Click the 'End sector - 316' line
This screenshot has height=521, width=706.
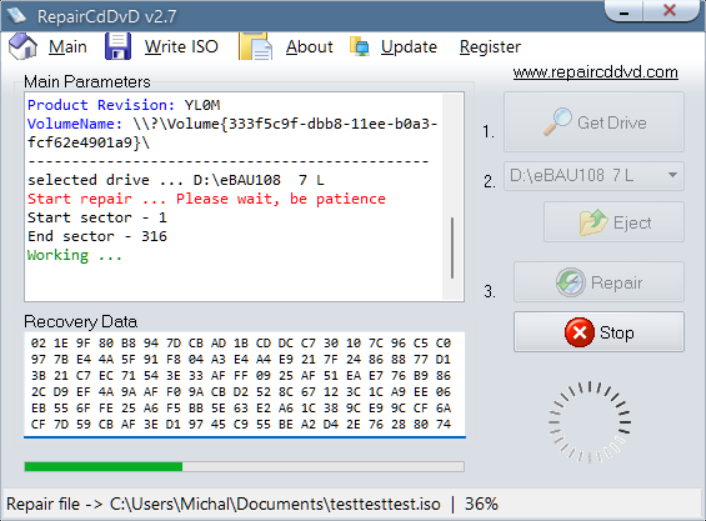(97, 236)
